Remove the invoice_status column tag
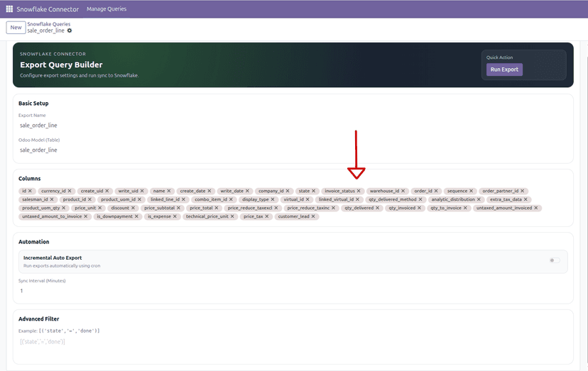 coord(359,191)
